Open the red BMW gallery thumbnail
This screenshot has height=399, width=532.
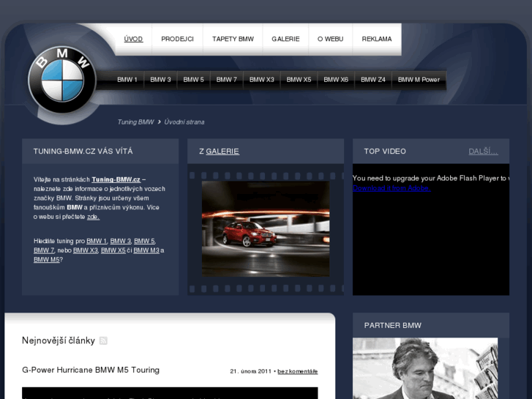[266, 229]
